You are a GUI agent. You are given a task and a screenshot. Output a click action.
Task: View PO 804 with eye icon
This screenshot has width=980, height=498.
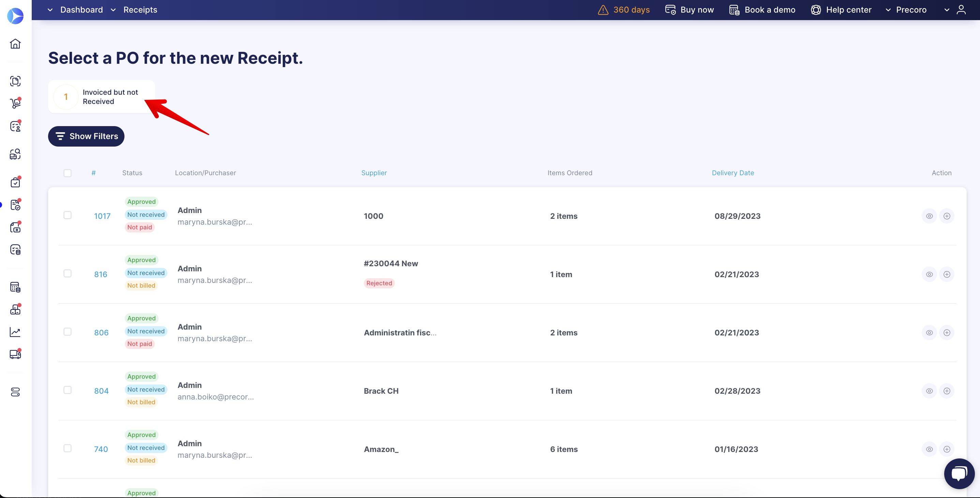[930, 391]
